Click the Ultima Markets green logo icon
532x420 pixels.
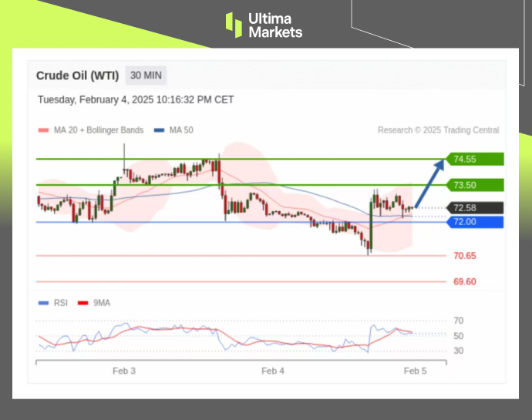click(234, 25)
